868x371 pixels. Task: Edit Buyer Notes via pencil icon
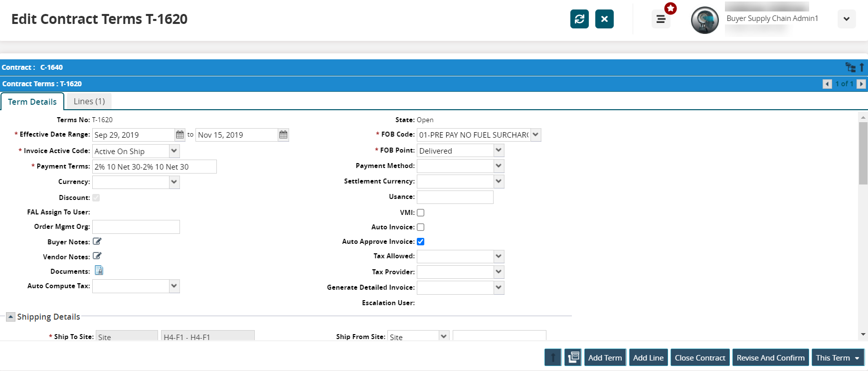[97, 241]
